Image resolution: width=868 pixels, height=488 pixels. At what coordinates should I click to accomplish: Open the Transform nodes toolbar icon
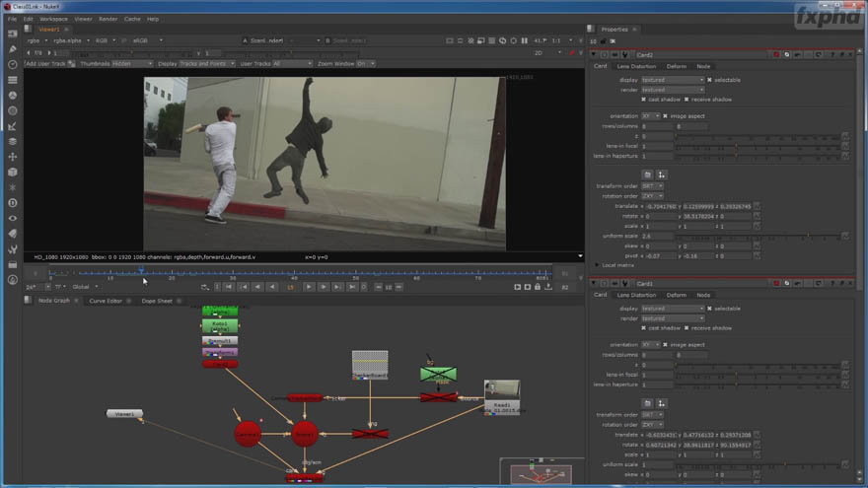[12, 157]
